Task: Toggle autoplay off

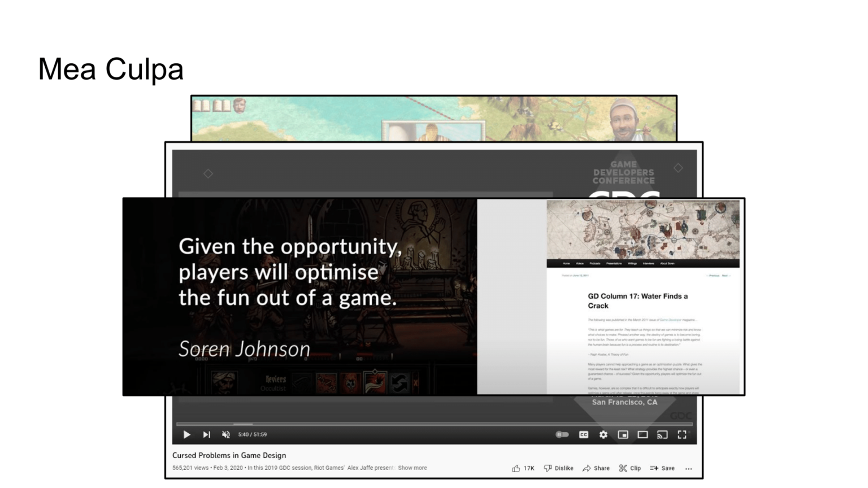Action: [x=562, y=434]
